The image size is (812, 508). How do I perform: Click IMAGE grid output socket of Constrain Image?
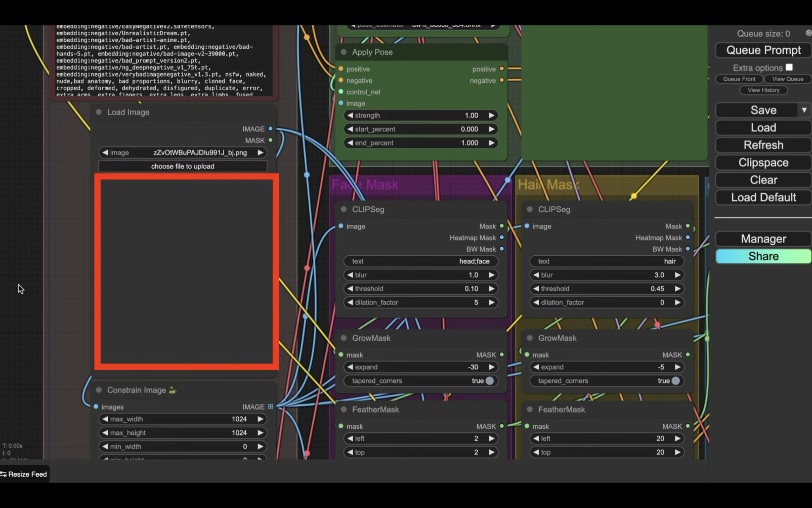(x=270, y=406)
